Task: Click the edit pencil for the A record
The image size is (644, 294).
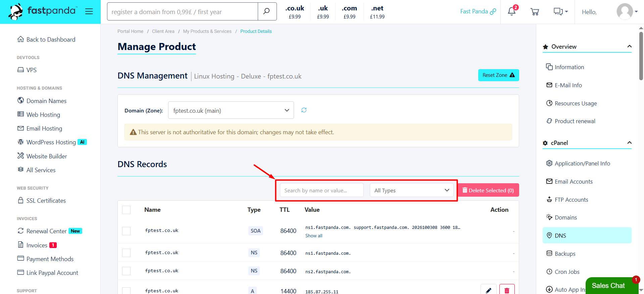Action: 489,290
